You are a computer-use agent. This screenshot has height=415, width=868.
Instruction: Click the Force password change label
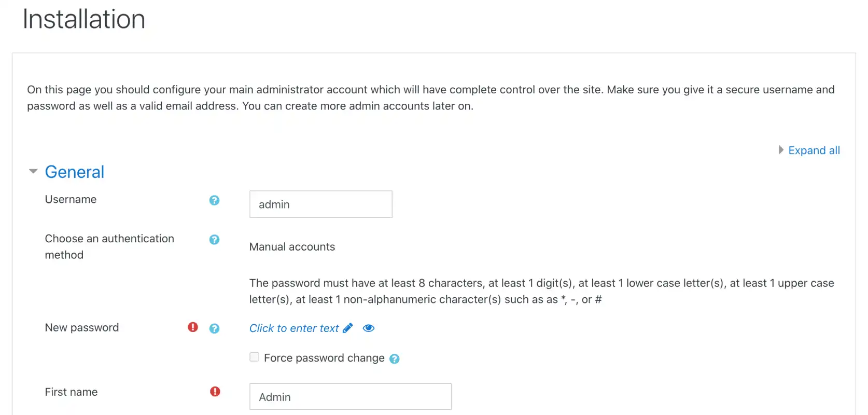click(x=324, y=358)
